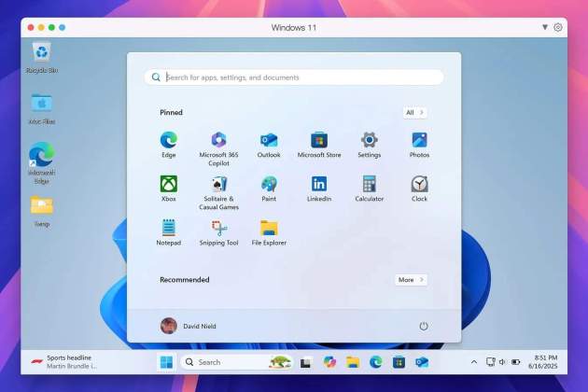The width and height of the screenshot is (588, 392).
Task: Open Settings from the Pinned grid
Action: pos(370,145)
